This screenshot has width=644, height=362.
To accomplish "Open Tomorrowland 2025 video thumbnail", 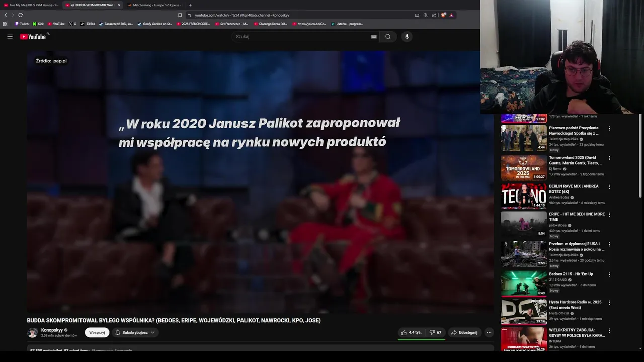I will (523, 167).
